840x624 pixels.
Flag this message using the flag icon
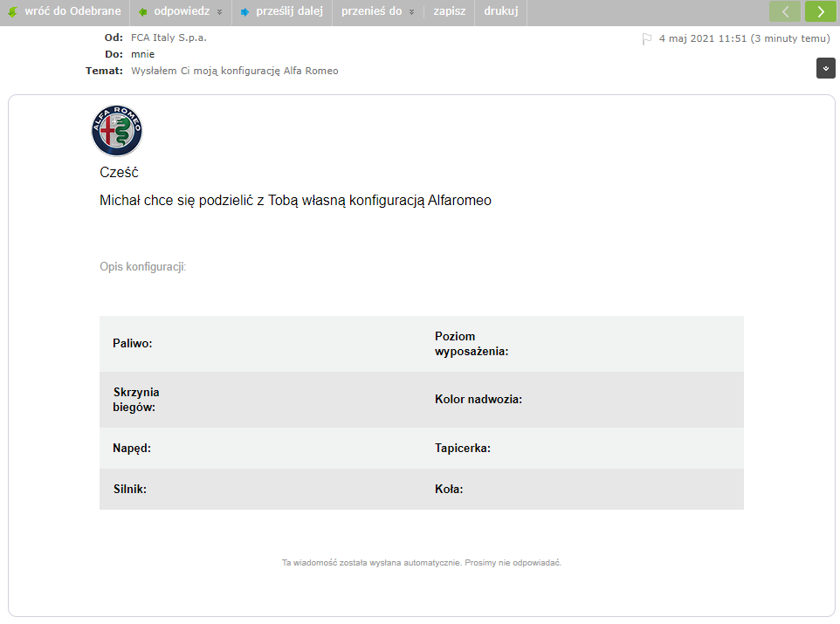(x=647, y=39)
